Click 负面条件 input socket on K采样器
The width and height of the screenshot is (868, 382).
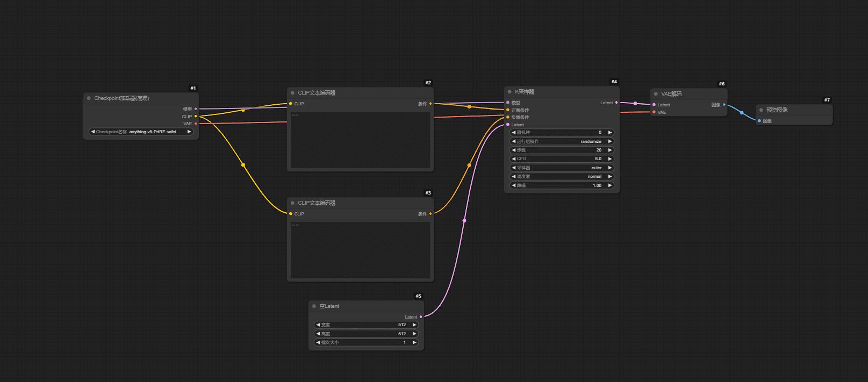[508, 117]
